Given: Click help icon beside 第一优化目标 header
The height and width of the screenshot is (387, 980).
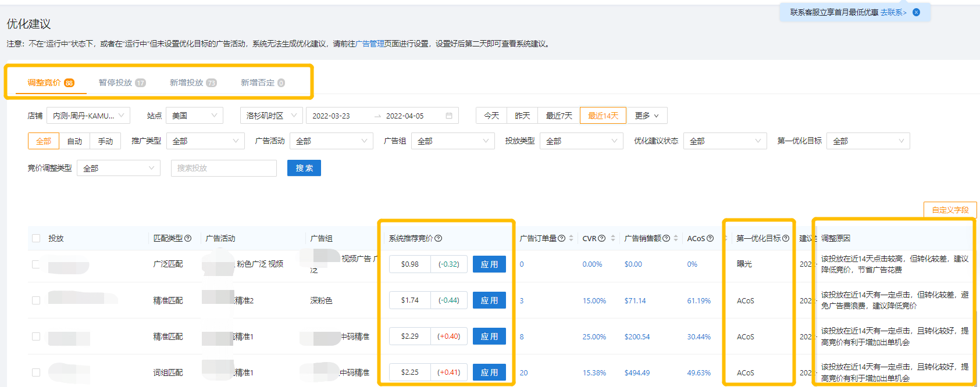Looking at the screenshot, I should point(786,238).
